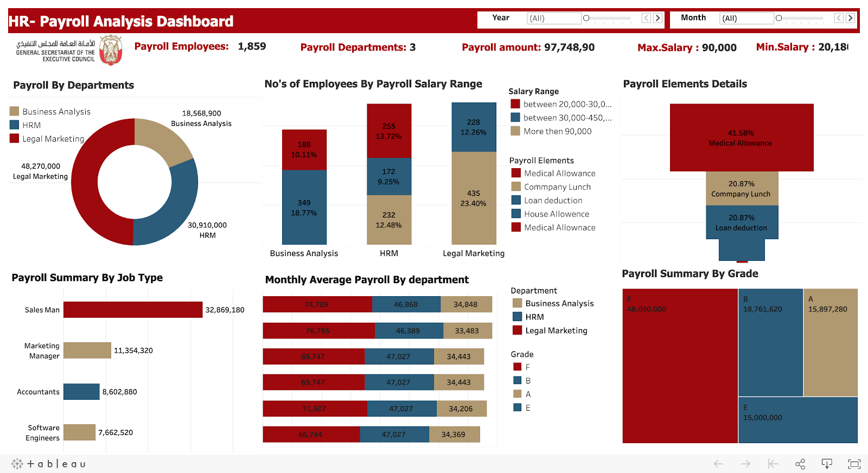Image resolution: width=868 pixels, height=473 pixels.
Task: Click grade F treemap tile 48,090,000
Action: click(x=680, y=366)
